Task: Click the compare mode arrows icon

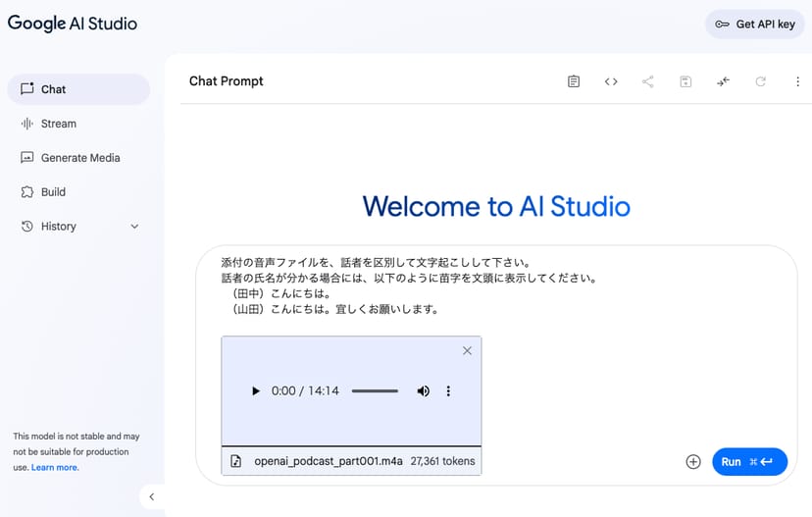Action: tap(723, 81)
